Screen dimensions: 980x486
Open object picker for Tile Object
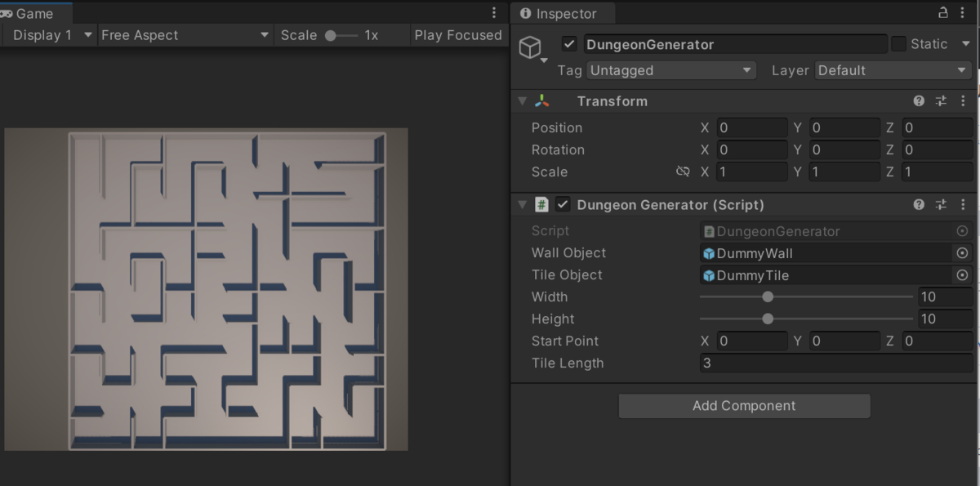962,275
